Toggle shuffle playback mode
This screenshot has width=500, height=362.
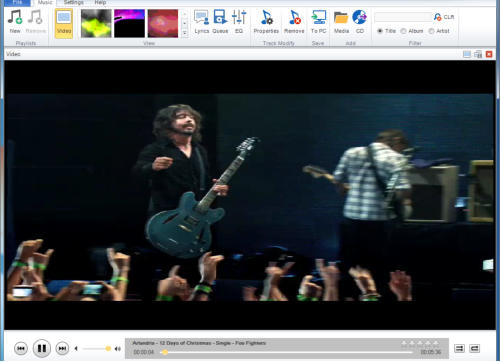tap(459, 349)
